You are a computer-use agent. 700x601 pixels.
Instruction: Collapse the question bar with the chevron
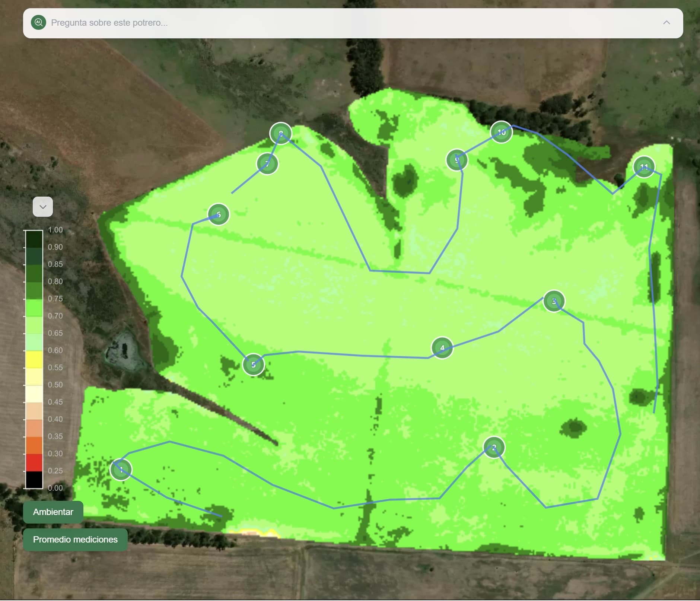(x=666, y=22)
